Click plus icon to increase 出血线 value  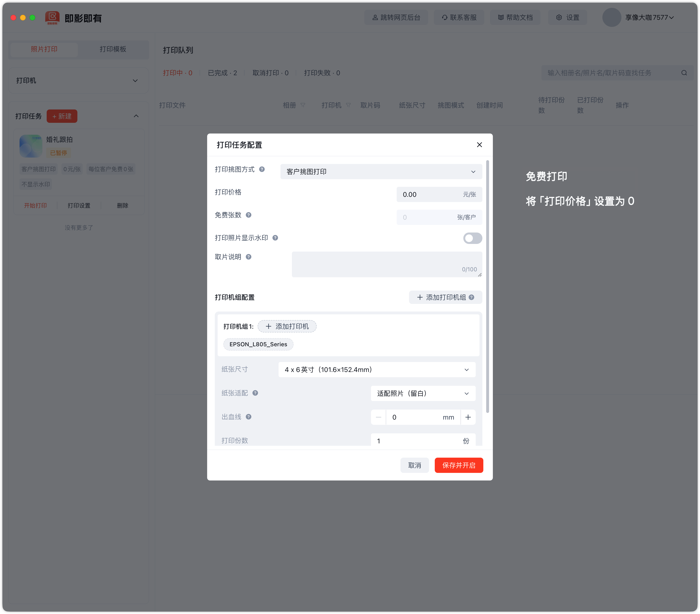point(468,417)
